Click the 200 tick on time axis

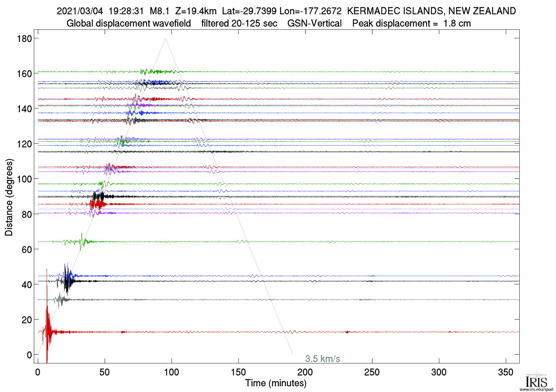pyautogui.click(x=305, y=372)
